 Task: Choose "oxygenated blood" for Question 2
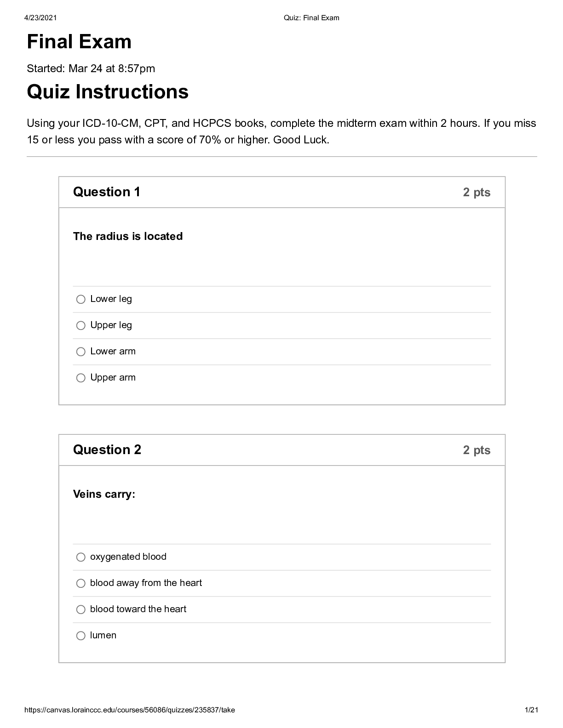pyautogui.click(x=81, y=557)
